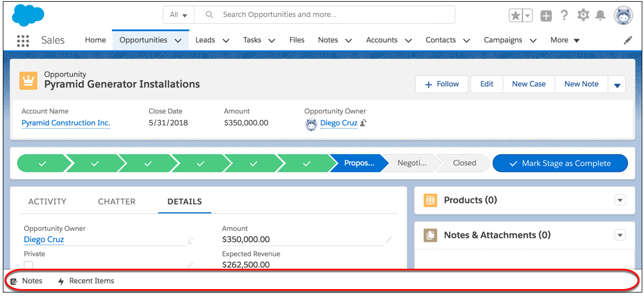Click the Edit button
The width and height of the screenshot is (644, 297).
pos(487,84)
